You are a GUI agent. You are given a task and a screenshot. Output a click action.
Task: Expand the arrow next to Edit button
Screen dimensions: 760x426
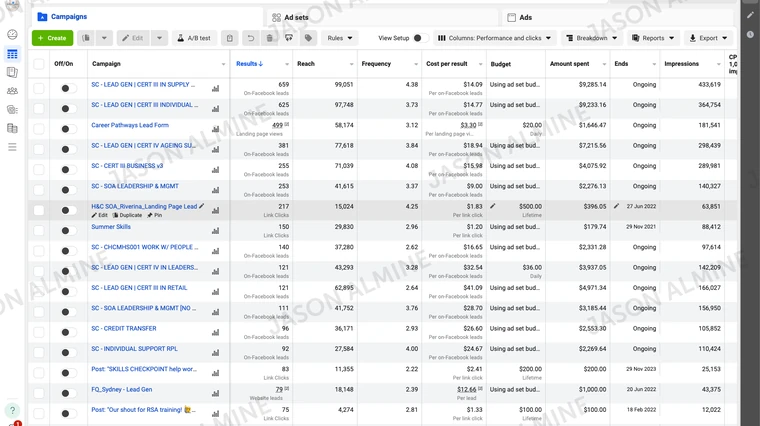pos(159,38)
